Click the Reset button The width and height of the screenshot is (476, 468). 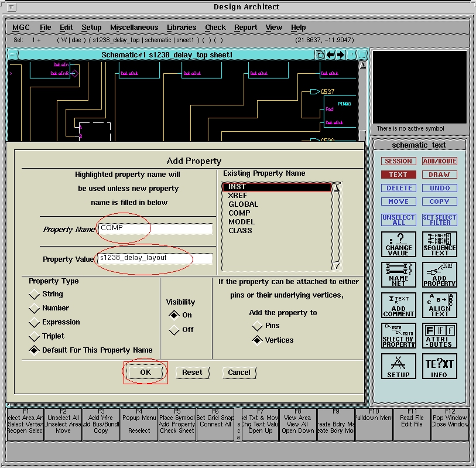click(x=192, y=373)
